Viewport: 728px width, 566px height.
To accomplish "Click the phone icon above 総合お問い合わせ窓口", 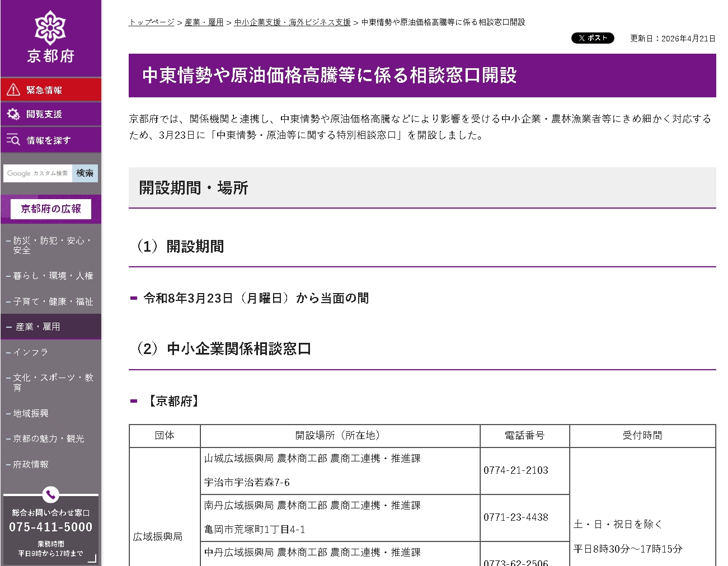I will click(51, 494).
